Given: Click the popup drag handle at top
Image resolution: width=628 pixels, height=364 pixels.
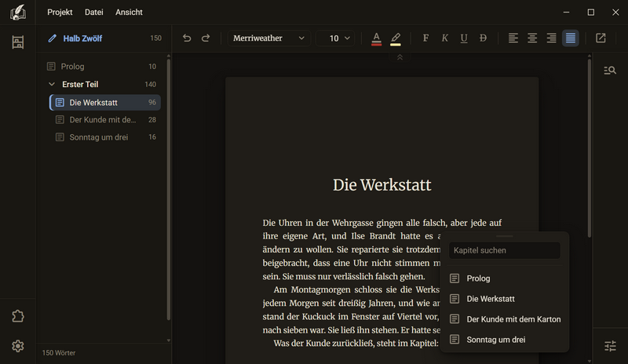Looking at the screenshot, I should click(x=504, y=236).
